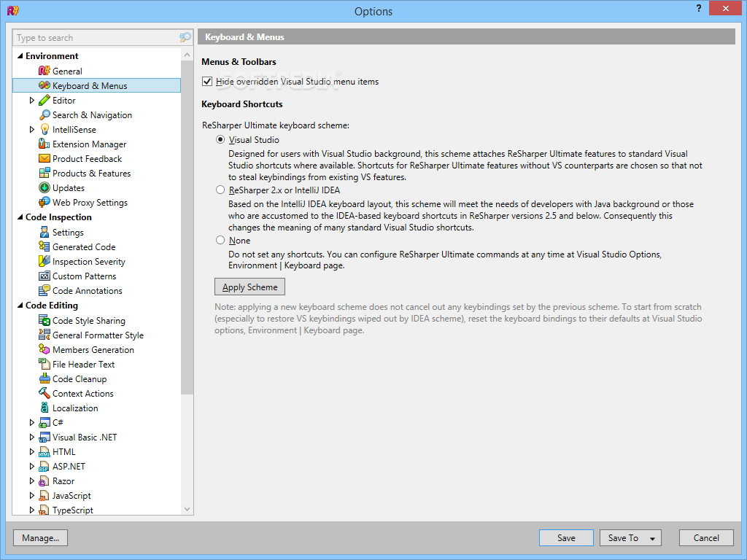Click the search magnifier icon in search box
The image size is (747, 560).
pos(185,37)
